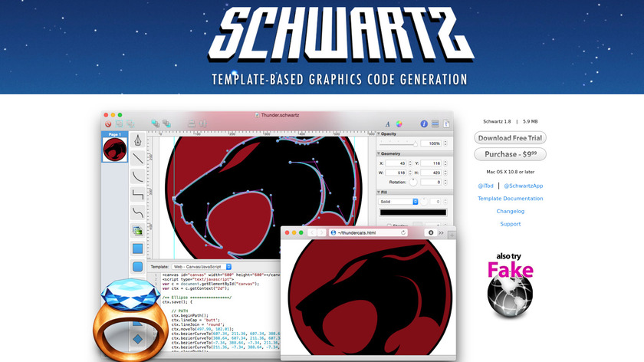Open the Solid fill type dropdown
Screen dimensions: 644x362
click(x=398, y=202)
